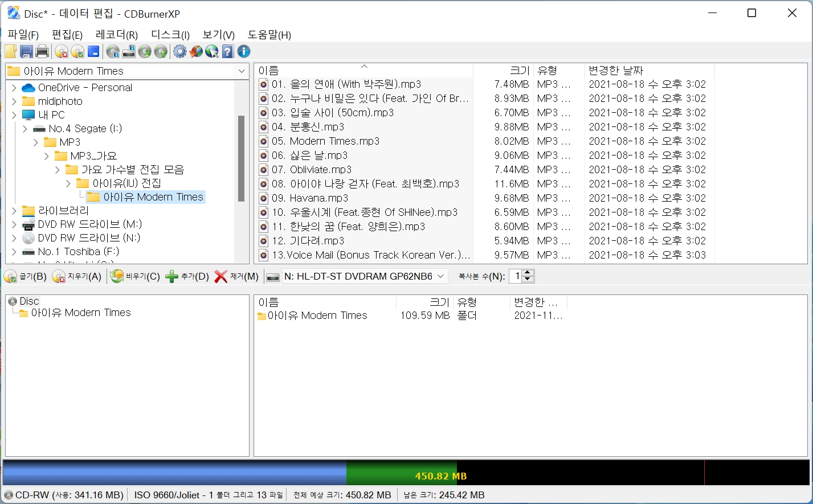The height and width of the screenshot is (504, 813).
Task: Open help with the question mark icon
Action: (228, 52)
